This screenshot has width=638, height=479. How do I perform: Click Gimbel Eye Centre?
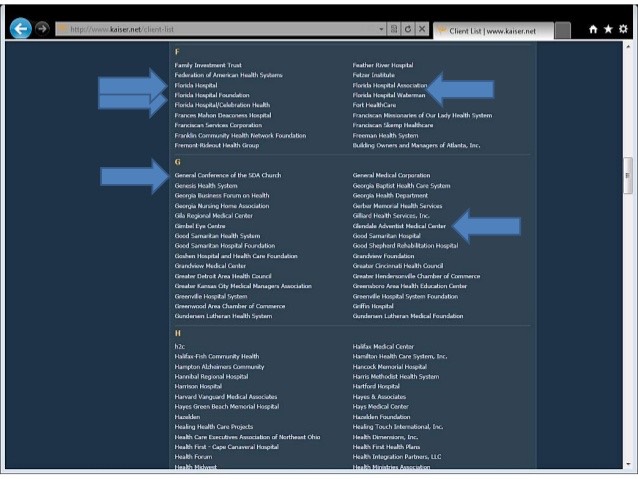click(x=200, y=226)
